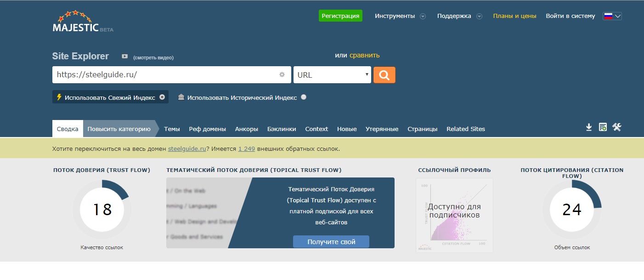The width and height of the screenshot is (644, 280).
Task: Open the Планы и цены link
Action: [x=514, y=16]
